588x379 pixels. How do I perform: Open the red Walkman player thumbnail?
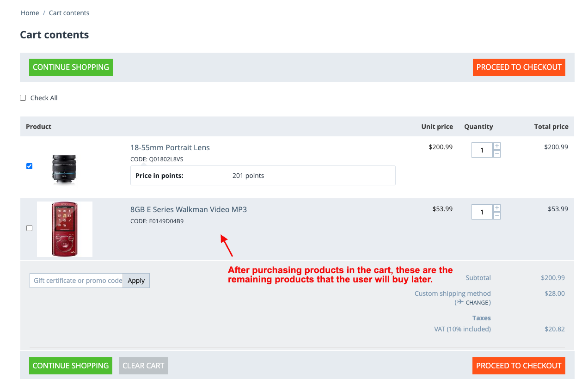[65, 229]
